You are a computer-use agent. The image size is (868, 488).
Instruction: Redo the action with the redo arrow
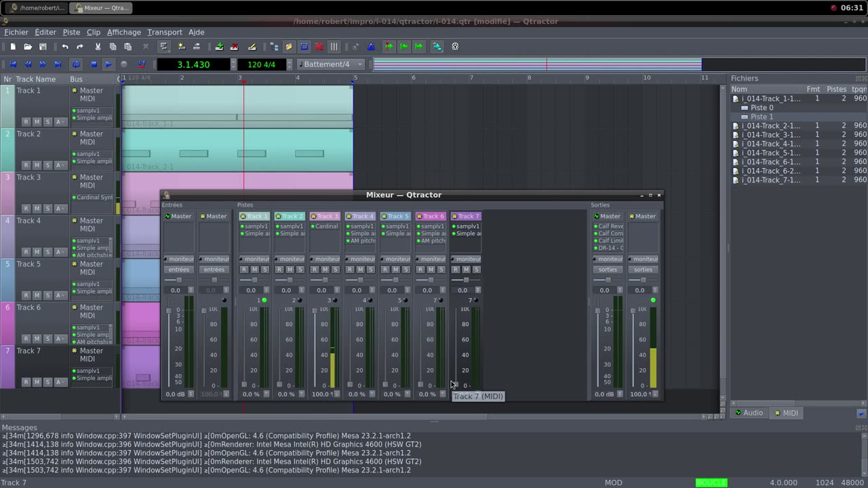click(80, 47)
